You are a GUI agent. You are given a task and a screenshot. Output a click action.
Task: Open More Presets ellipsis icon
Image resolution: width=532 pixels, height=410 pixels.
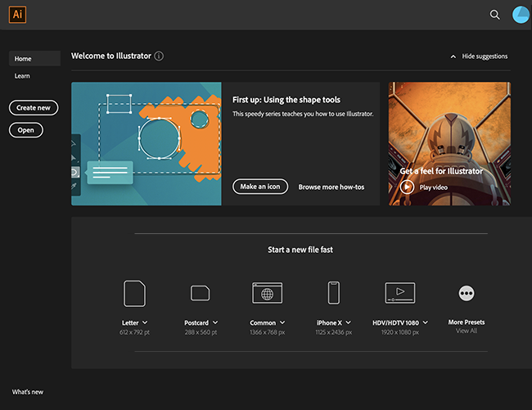click(467, 293)
